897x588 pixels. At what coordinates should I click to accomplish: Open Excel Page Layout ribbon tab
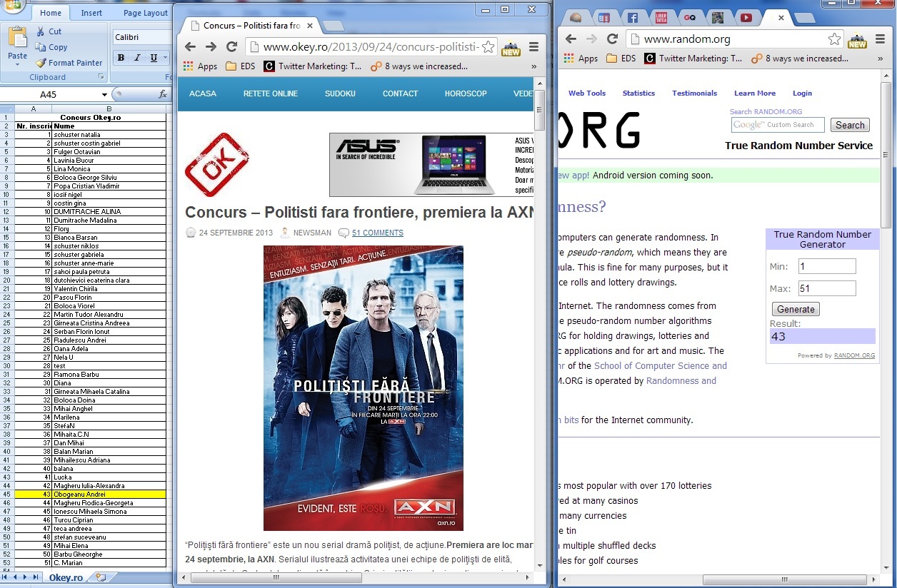(145, 13)
